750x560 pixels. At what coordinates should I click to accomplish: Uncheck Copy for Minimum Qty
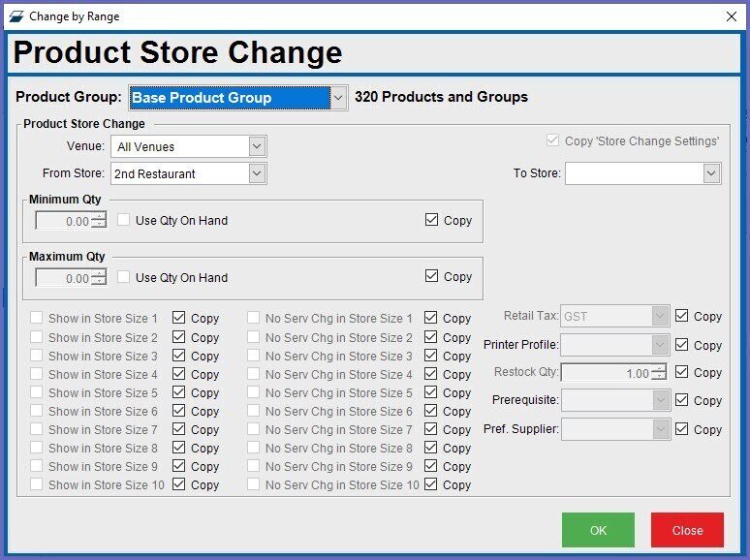click(432, 221)
